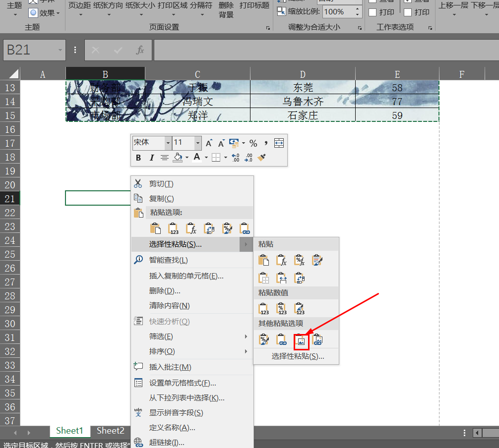Open Name Box dropdown beside B21
The height and width of the screenshot is (448, 499).
click(60, 50)
